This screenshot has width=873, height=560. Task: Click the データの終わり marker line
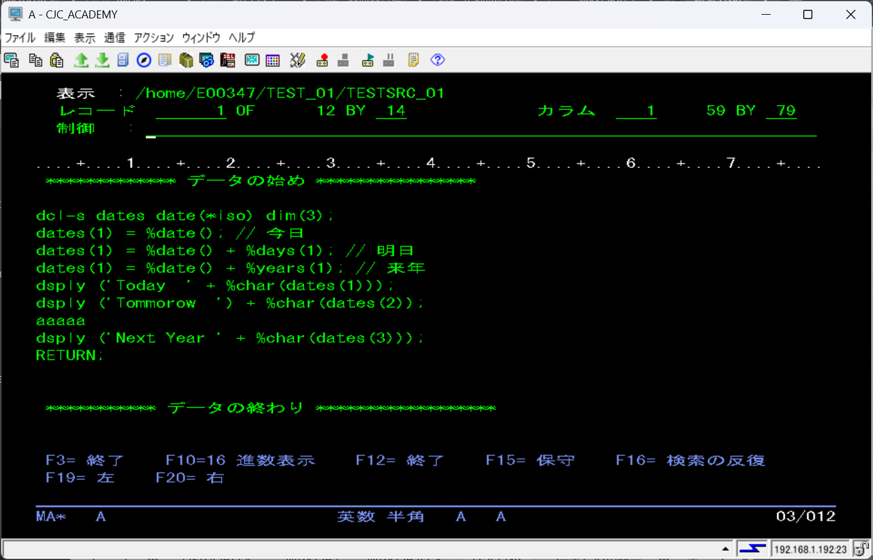[270, 408]
